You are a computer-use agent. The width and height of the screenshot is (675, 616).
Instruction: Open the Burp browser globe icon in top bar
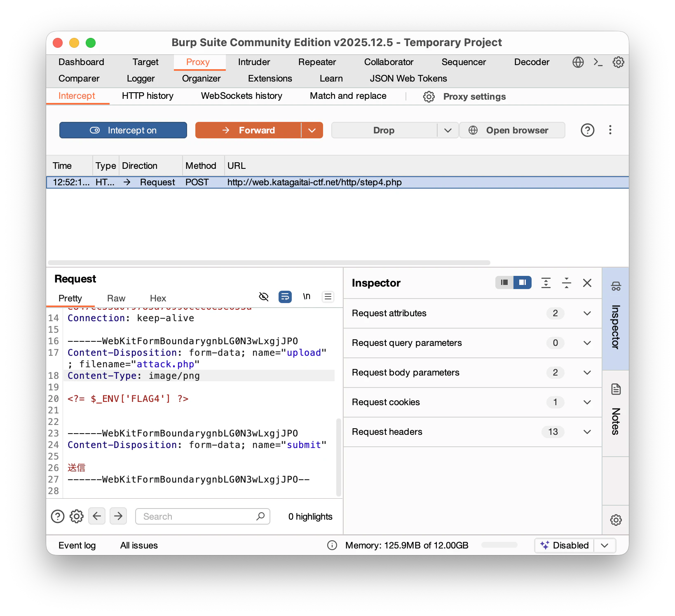click(578, 62)
